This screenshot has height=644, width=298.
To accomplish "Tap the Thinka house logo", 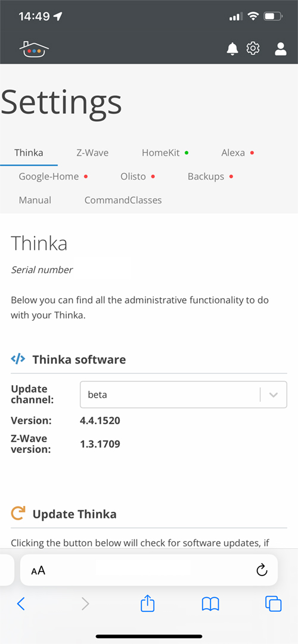I will click(x=34, y=49).
